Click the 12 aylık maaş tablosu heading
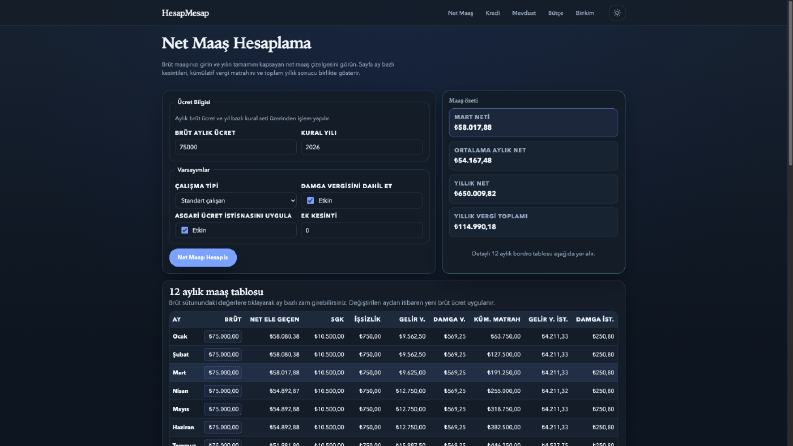 216,292
